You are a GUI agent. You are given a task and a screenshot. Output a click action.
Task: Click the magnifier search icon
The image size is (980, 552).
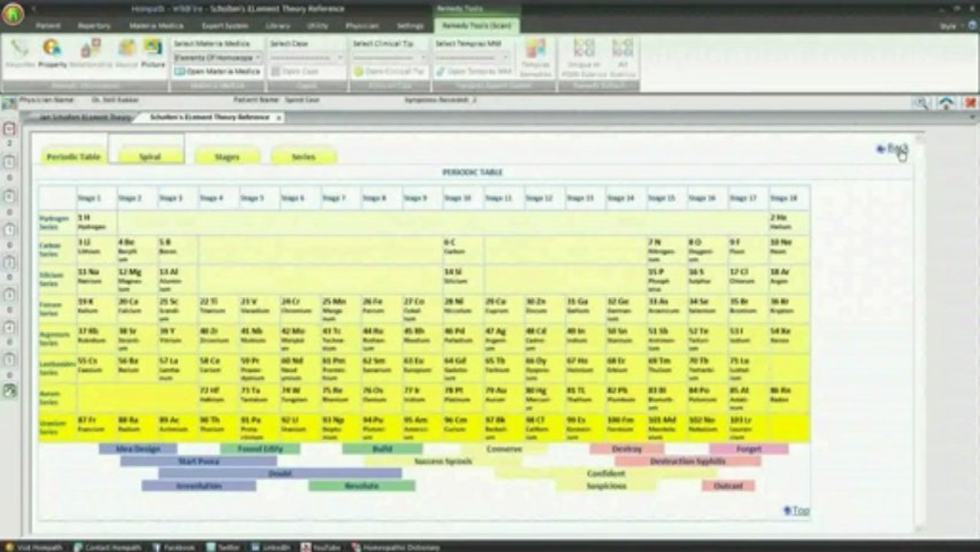coord(922,103)
